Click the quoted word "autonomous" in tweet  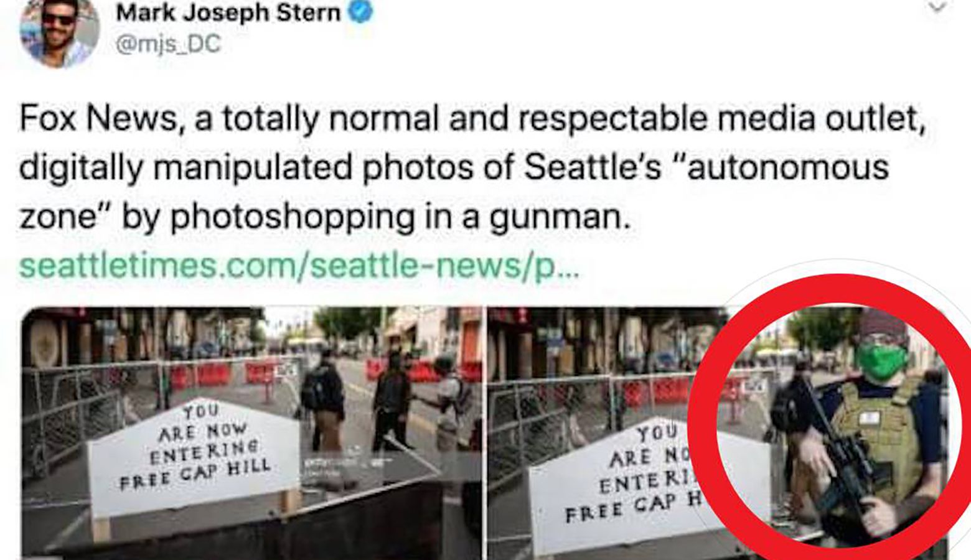pyautogui.click(x=787, y=168)
